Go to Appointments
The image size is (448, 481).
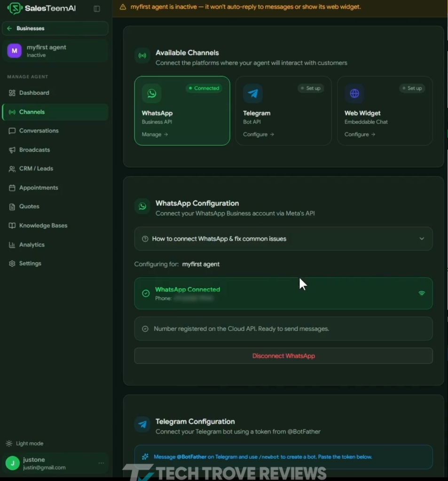click(x=55, y=188)
